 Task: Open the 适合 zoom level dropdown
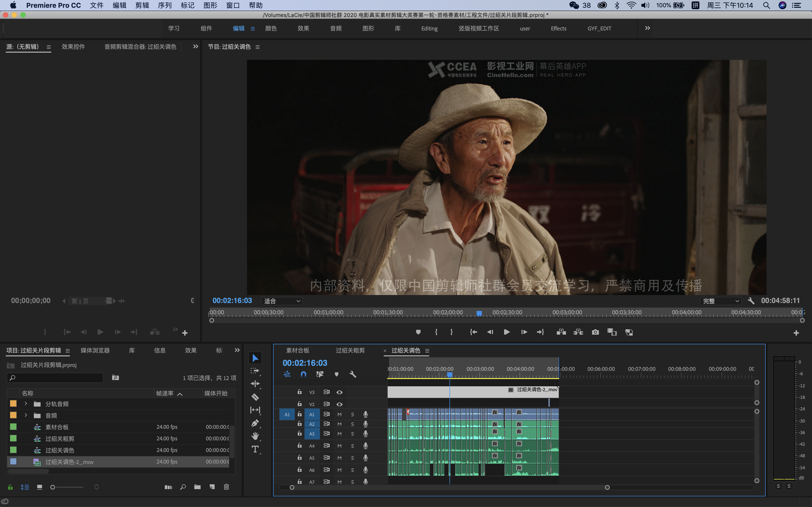pyautogui.click(x=282, y=301)
